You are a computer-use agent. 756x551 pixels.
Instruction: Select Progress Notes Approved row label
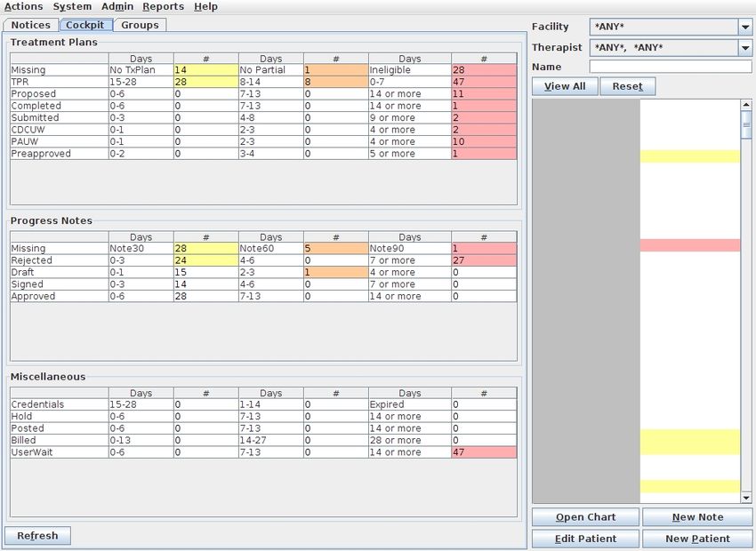tap(60, 296)
